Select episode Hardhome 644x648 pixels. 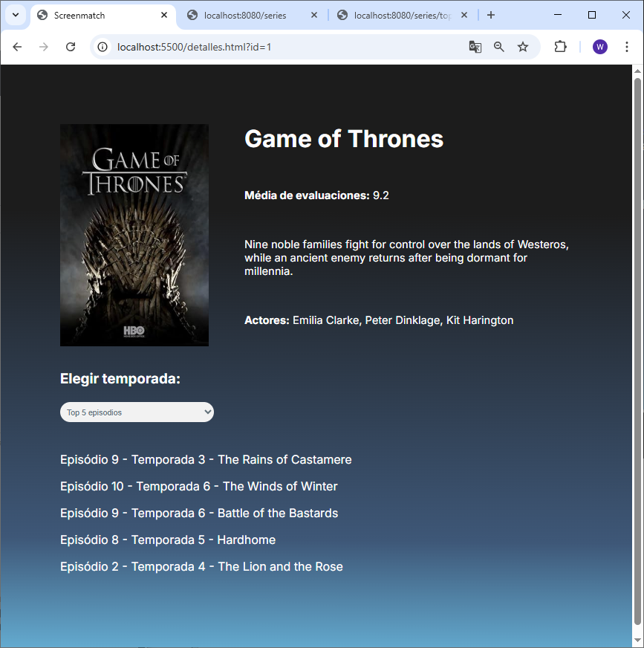coord(168,540)
